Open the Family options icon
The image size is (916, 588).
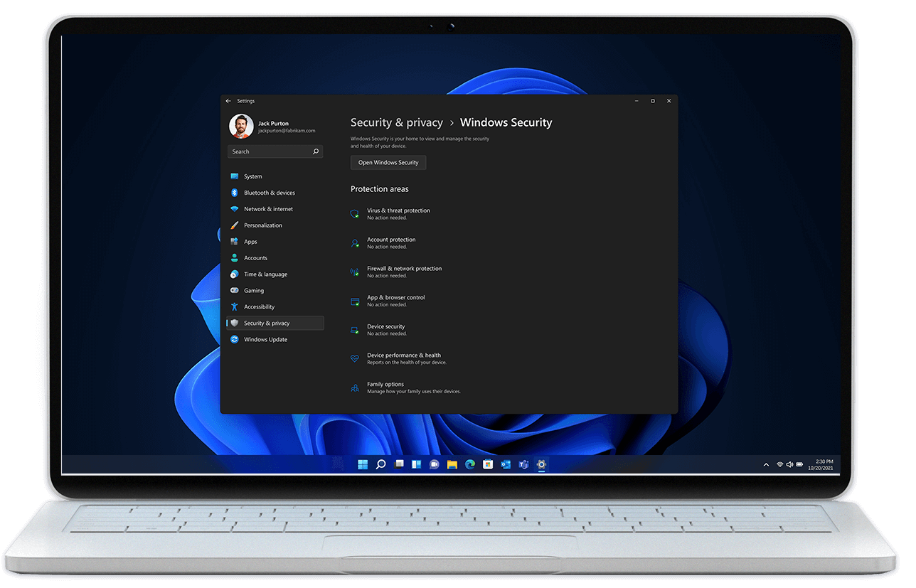(x=355, y=387)
